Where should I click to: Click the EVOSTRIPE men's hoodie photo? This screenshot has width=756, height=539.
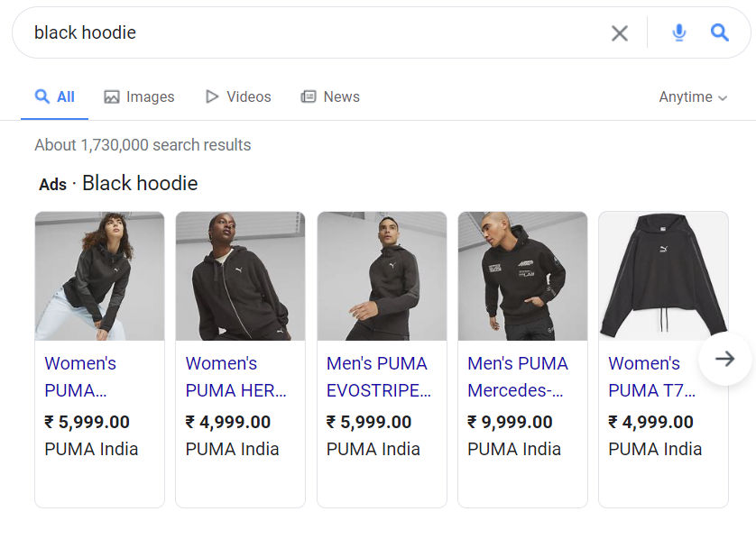382,276
